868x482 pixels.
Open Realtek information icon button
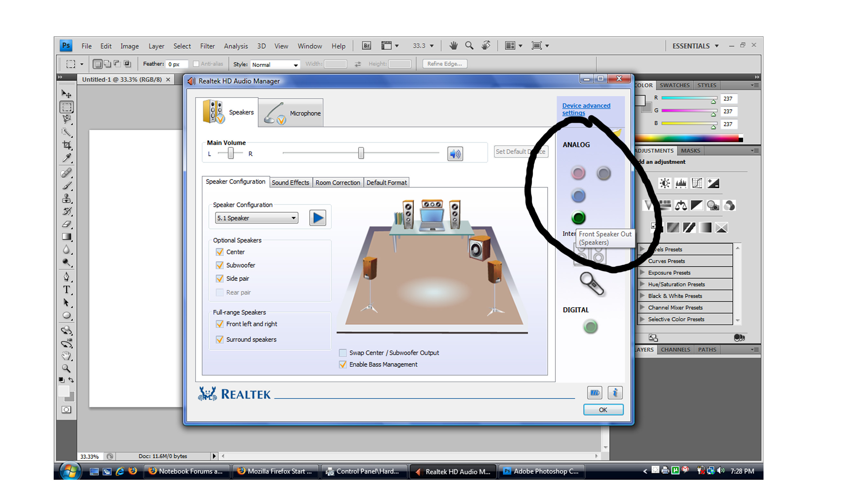[x=615, y=393]
